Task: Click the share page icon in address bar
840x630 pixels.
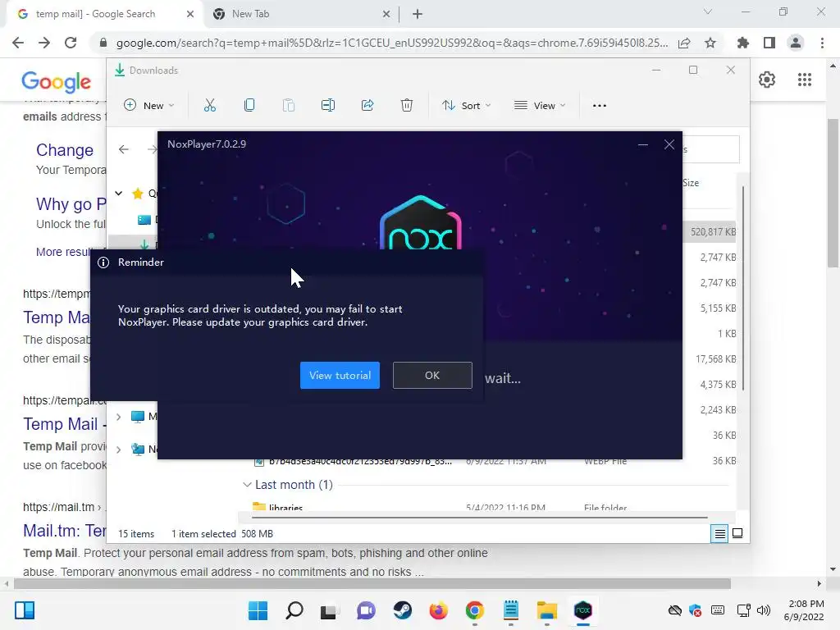Action: point(684,43)
